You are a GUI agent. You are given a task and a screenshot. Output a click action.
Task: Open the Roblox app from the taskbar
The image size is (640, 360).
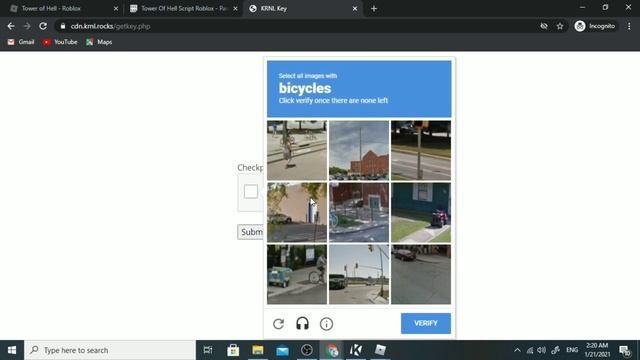tap(380, 350)
